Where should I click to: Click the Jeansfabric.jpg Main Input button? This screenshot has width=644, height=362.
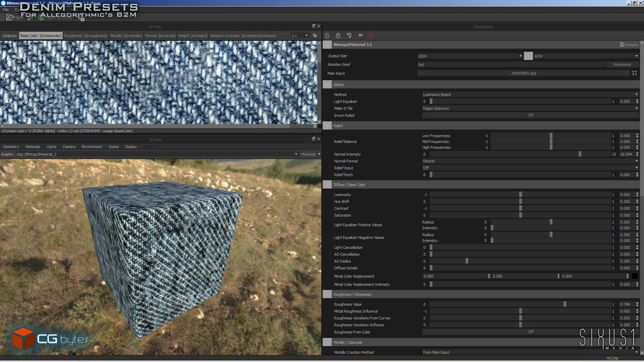(x=523, y=73)
